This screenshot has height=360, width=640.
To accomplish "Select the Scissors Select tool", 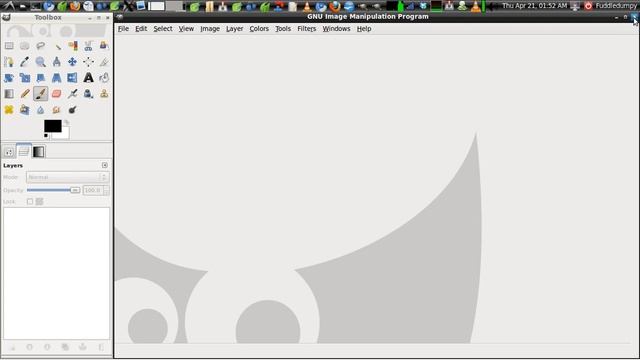I will point(88,46).
